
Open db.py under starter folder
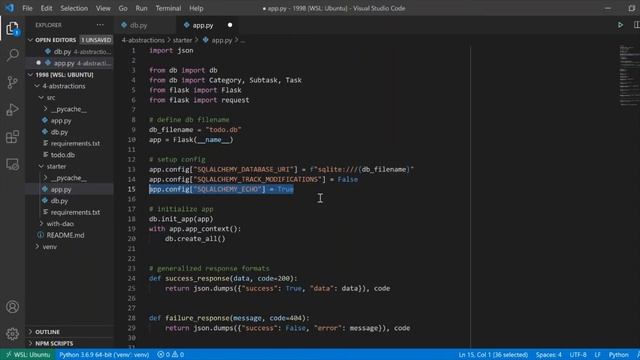tap(69, 201)
